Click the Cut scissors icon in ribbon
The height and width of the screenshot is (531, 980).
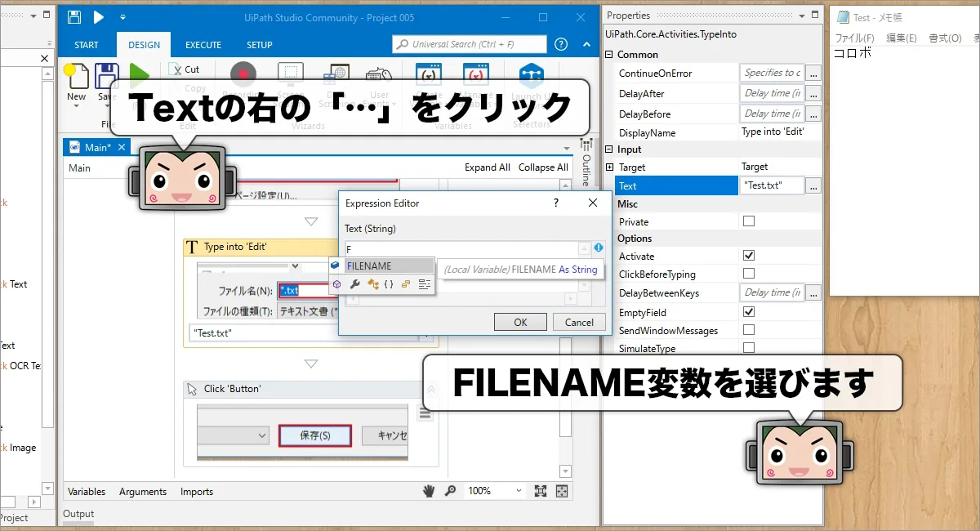(175, 69)
